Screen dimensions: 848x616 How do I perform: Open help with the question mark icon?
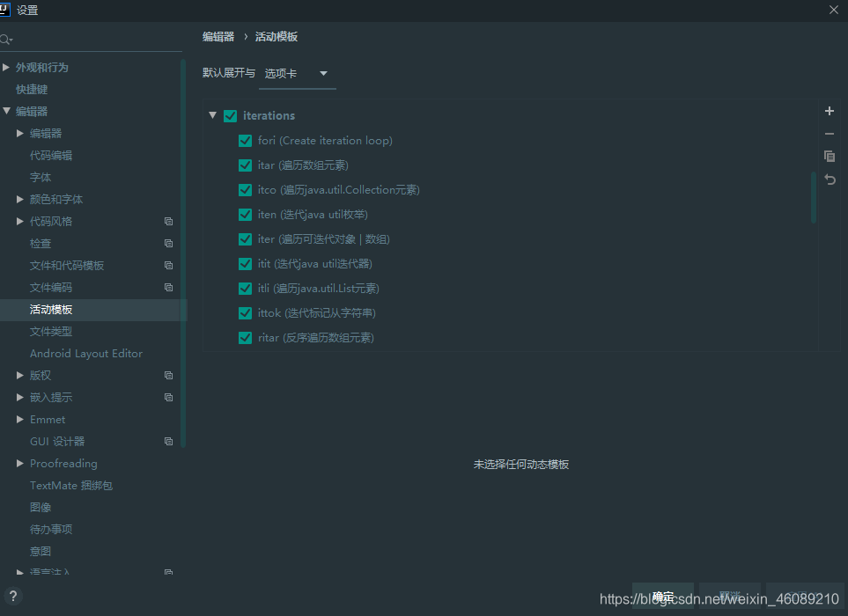pyautogui.click(x=13, y=597)
